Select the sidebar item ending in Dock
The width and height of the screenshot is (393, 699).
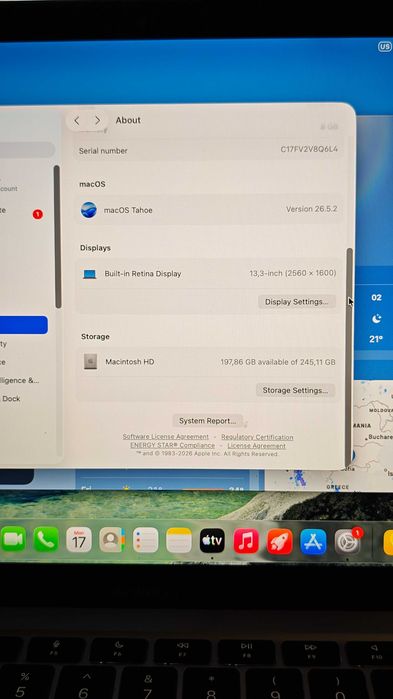pyautogui.click(x=10, y=399)
